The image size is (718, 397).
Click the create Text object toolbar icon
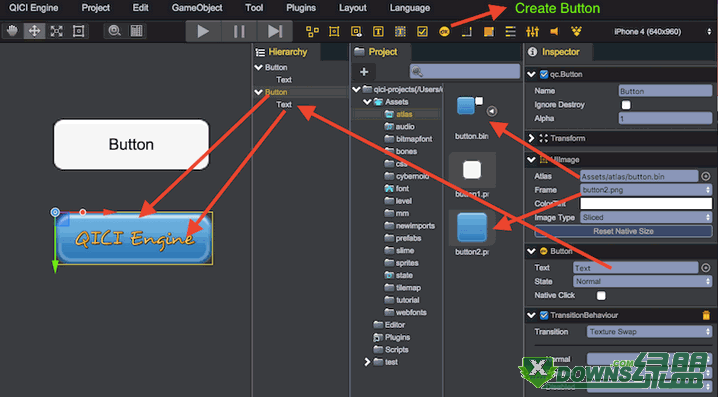point(378,31)
